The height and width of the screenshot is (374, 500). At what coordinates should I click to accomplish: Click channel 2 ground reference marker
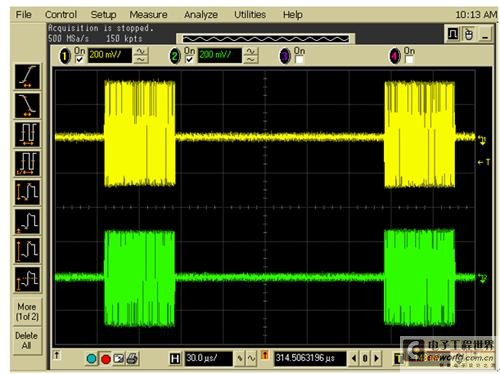(x=483, y=278)
